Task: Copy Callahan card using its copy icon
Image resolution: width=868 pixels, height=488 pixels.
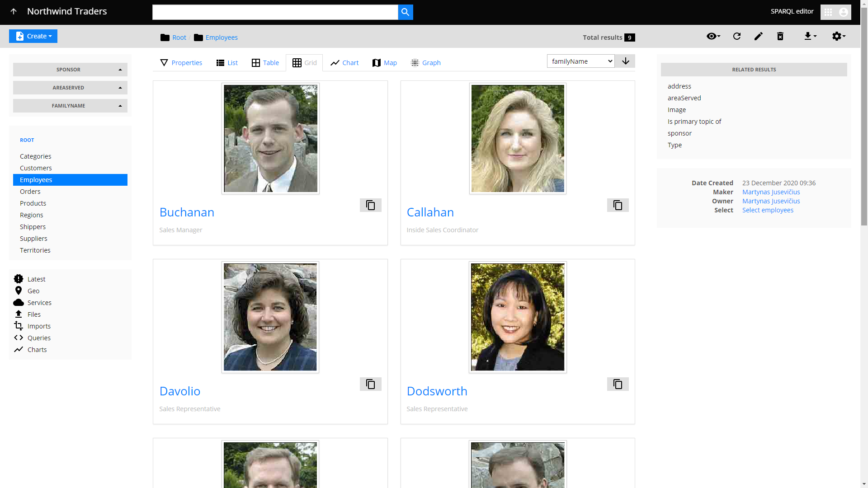Action: click(618, 205)
